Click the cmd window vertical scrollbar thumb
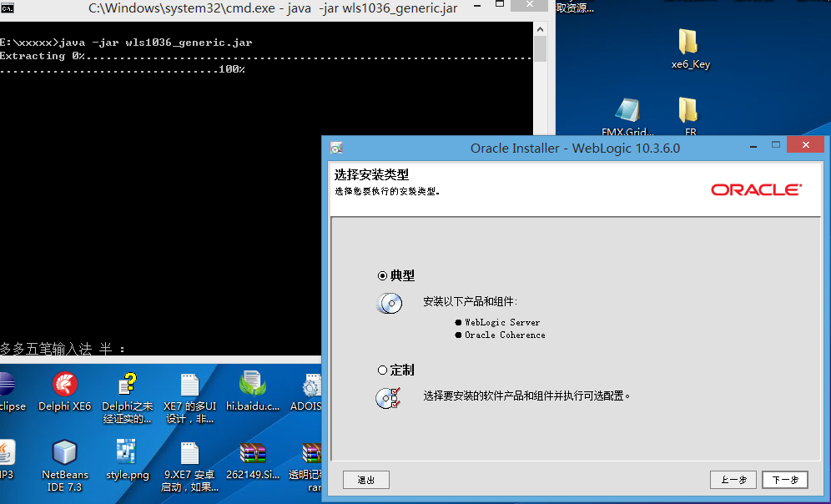This screenshot has width=831, height=504. click(540, 48)
